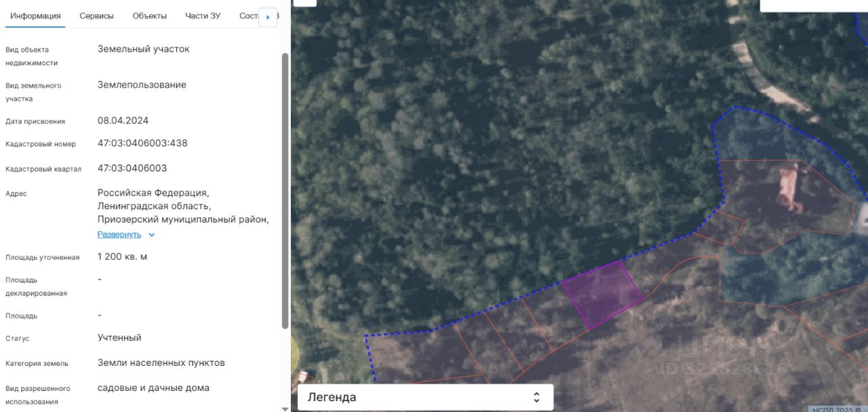This screenshot has height=412, width=868.
Task: Click the tab scroll right arrow button
Action: point(269,17)
